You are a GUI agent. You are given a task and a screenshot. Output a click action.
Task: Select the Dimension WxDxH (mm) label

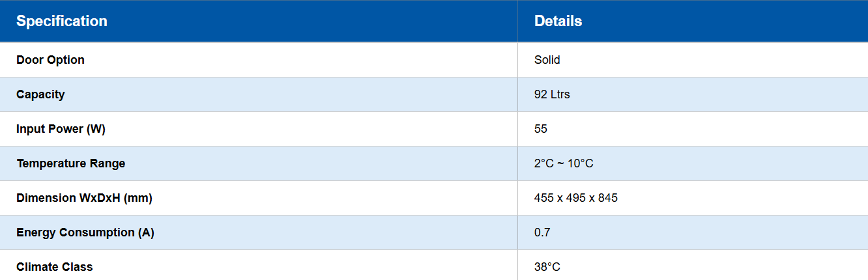click(x=84, y=198)
